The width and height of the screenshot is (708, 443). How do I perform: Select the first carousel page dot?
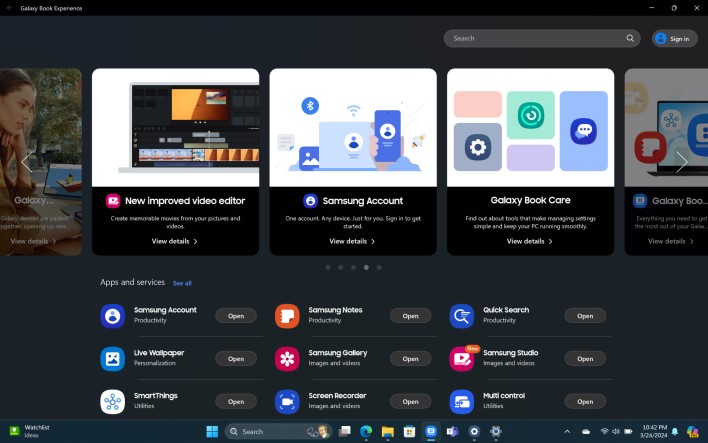pos(328,268)
